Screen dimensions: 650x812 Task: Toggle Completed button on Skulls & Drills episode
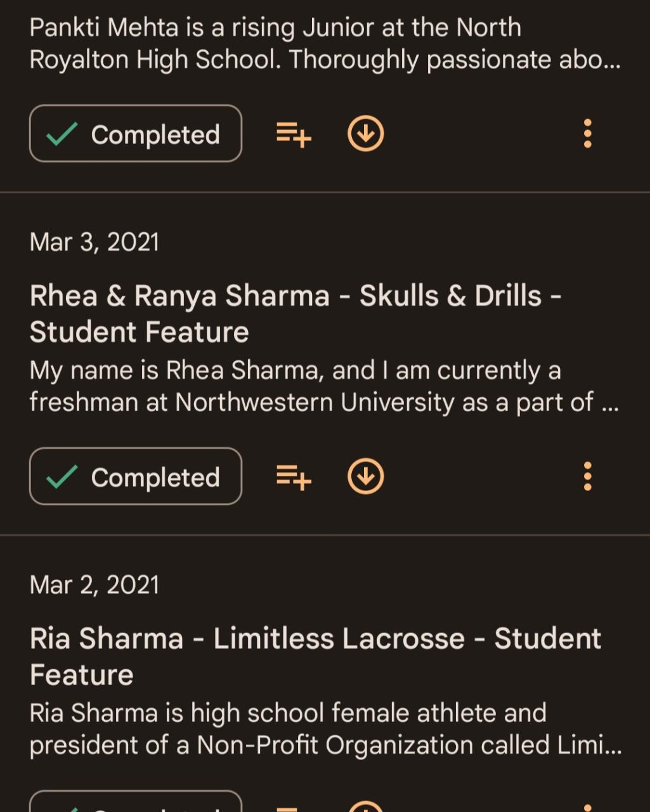136,476
